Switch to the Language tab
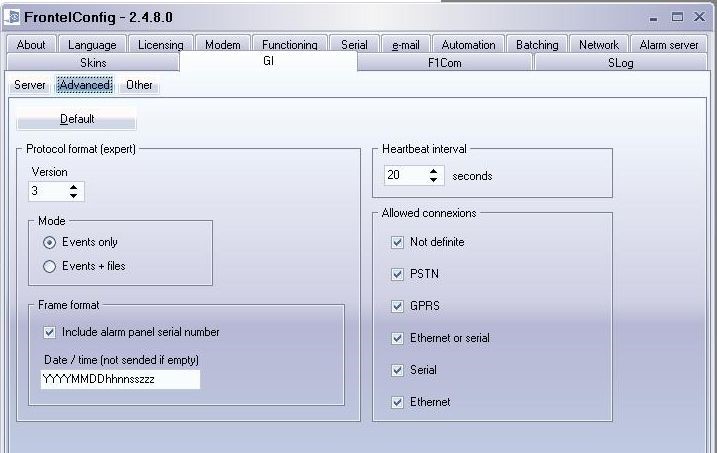 (x=92, y=45)
